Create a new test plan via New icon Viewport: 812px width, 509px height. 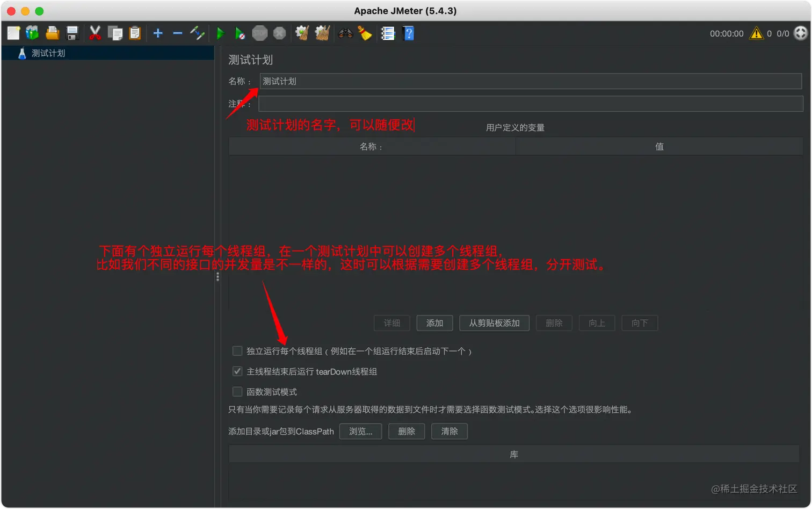(13, 33)
